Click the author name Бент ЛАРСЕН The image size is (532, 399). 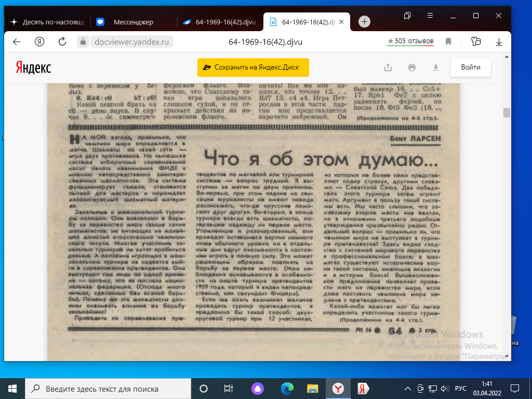pos(415,138)
